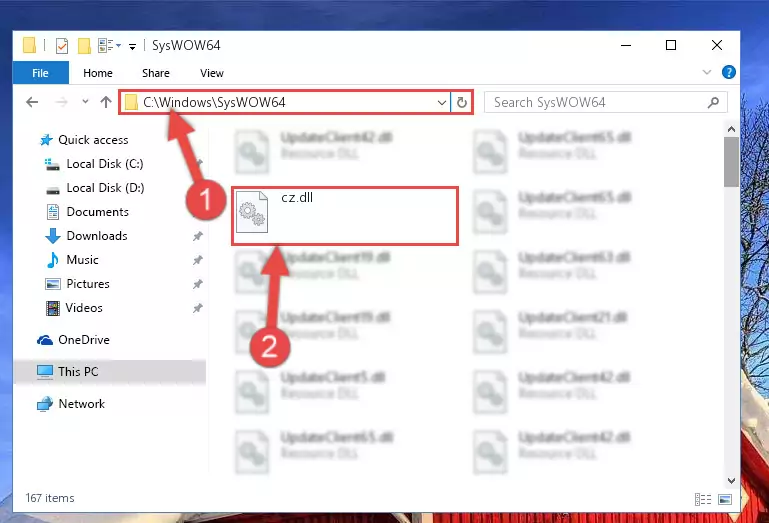
Task: Click the search magnifier icon
Action: (x=713, y=102)
